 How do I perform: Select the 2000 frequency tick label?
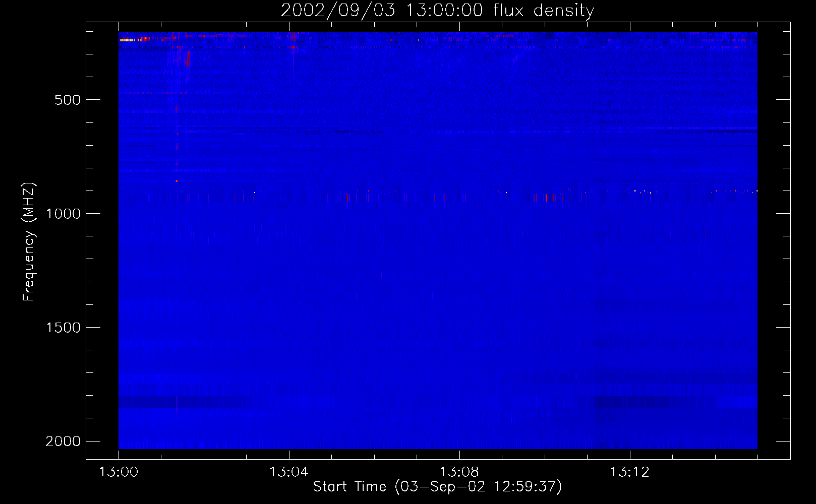(x=63, y=442)
